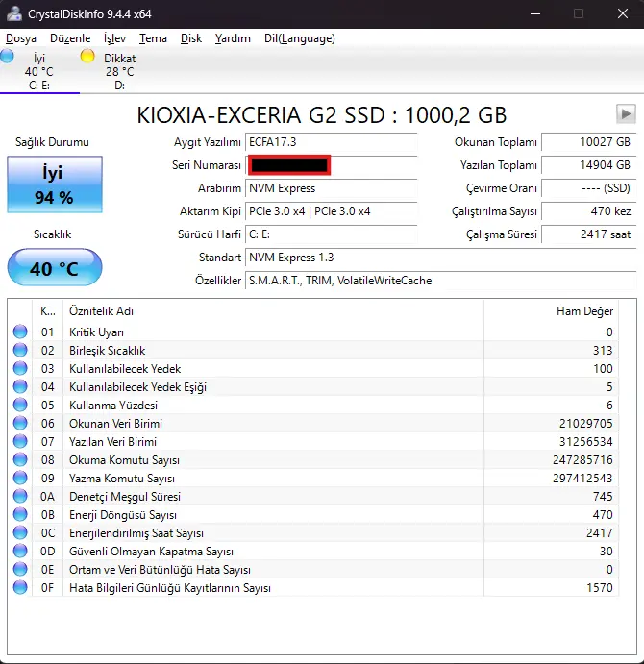
Task: Minimize the CrystalDiskInfo window
Action: click(x=535, y=14)
